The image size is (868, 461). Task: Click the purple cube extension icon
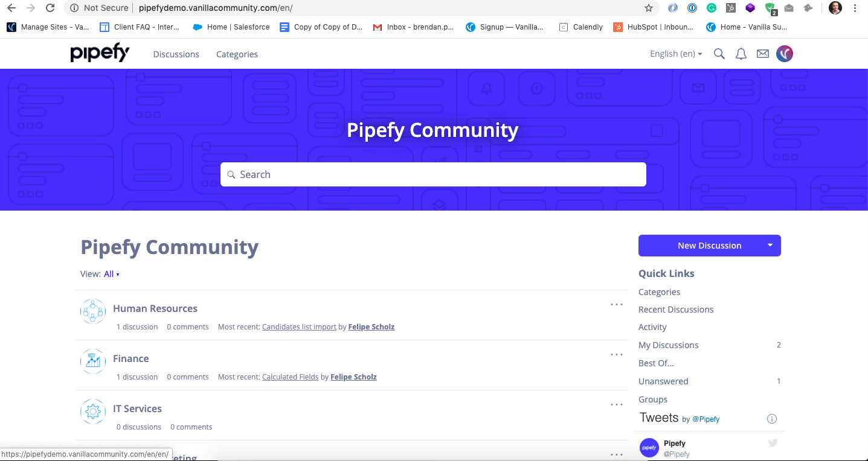750,8
